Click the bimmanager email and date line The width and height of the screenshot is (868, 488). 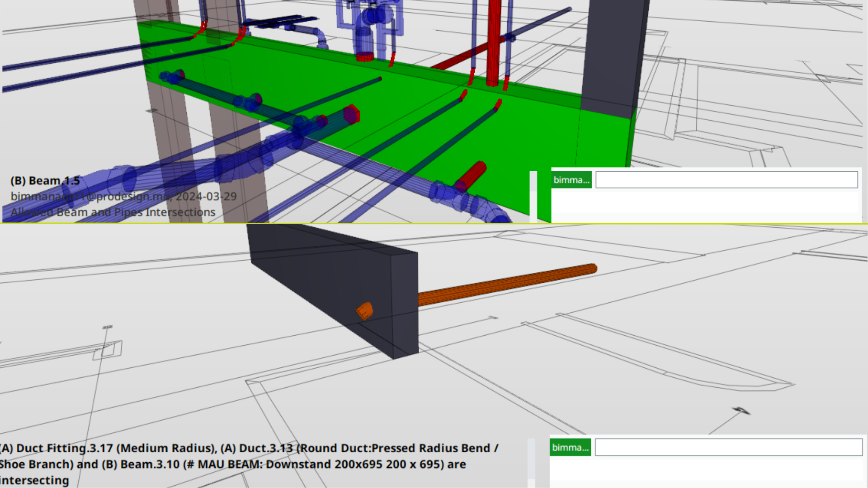[123, 197]
